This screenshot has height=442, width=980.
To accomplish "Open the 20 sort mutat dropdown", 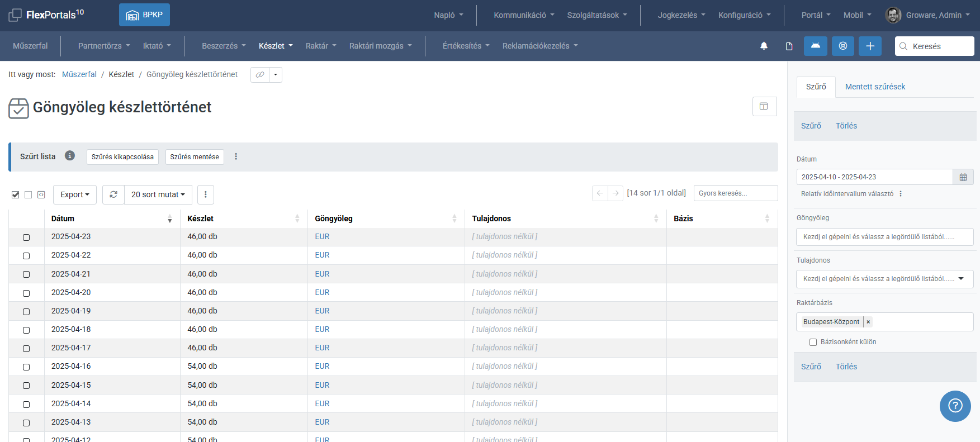I will (x=158, y=194).
